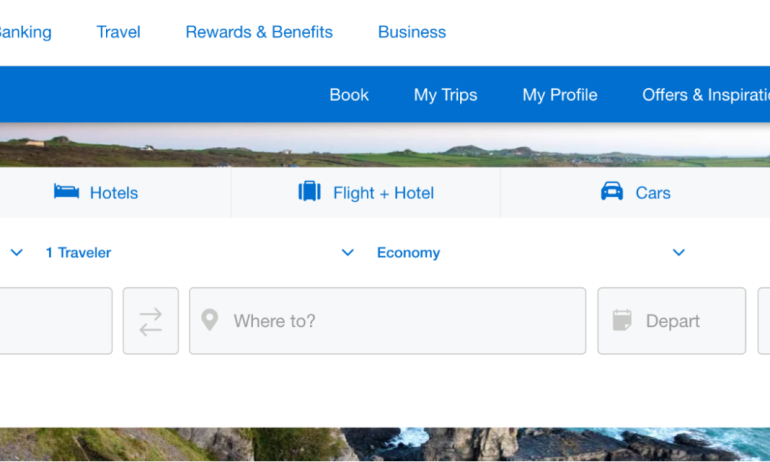
Task: Select the Hotels tab
Action: [113, 193]
